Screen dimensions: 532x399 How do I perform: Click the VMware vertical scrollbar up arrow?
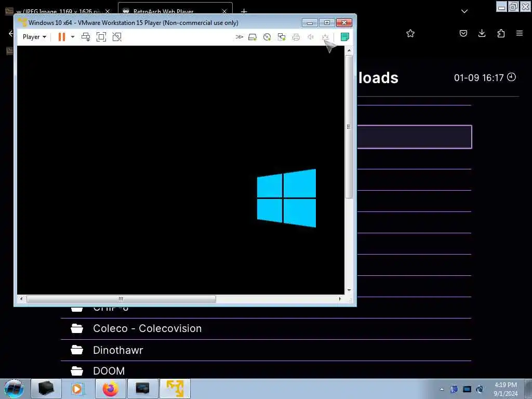[x=349, y=51]
